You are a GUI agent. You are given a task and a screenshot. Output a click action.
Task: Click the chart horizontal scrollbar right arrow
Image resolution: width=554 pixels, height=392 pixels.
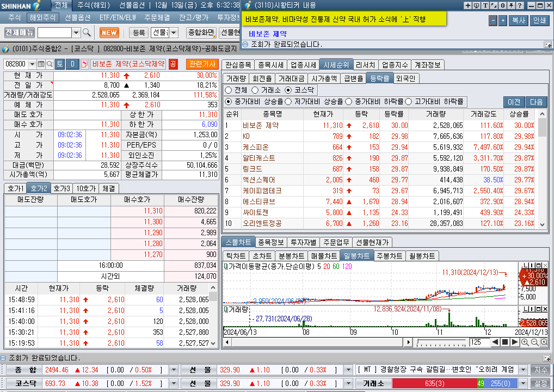(409, 342)
